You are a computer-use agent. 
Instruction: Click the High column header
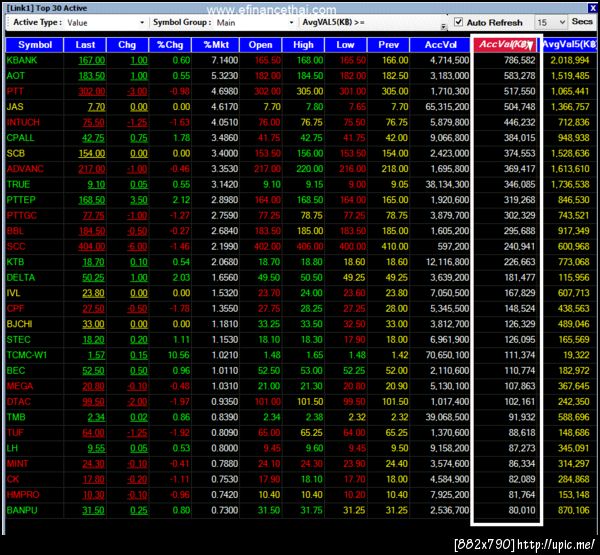(303, 45)
